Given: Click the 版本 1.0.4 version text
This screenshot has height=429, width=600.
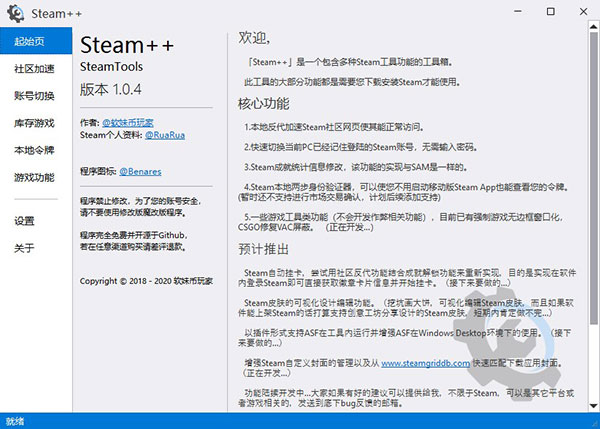Looking at the screenshot, I should click(111, 89).
